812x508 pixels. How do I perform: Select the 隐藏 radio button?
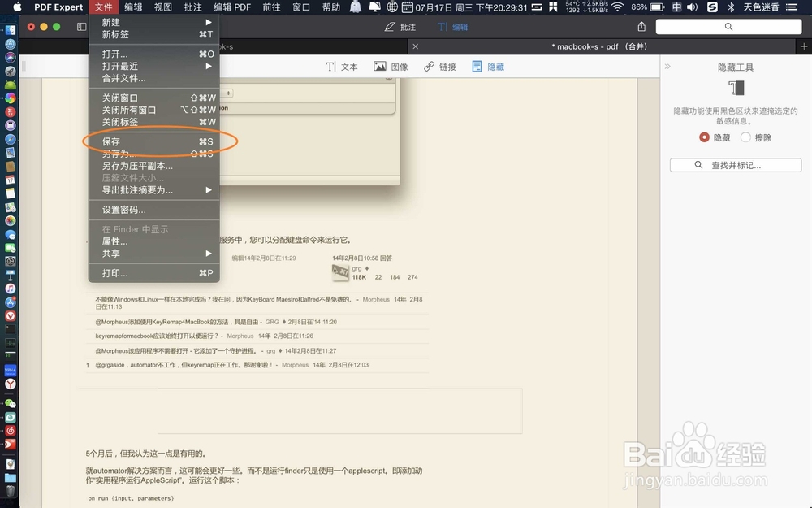pyautogui.click(x=704, y=137)
